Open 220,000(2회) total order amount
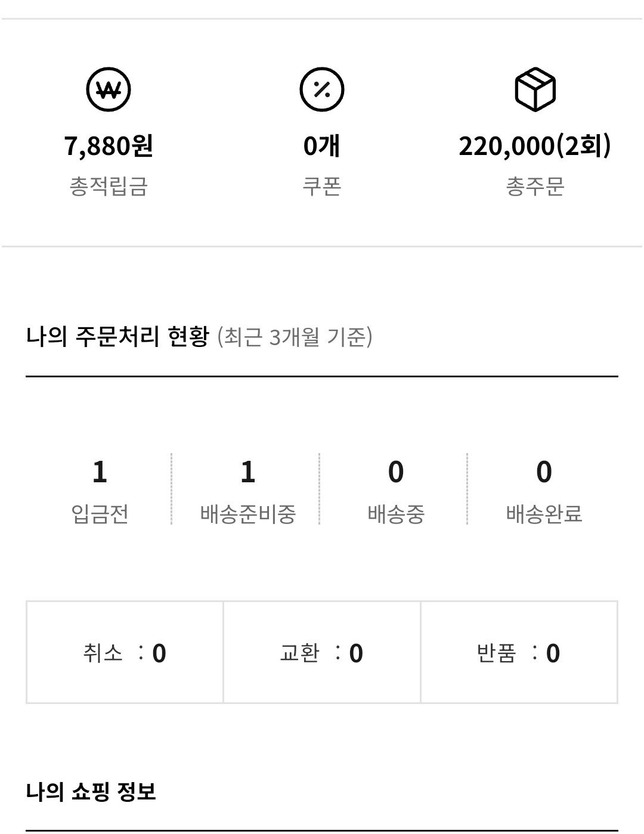 pos(535,145)
